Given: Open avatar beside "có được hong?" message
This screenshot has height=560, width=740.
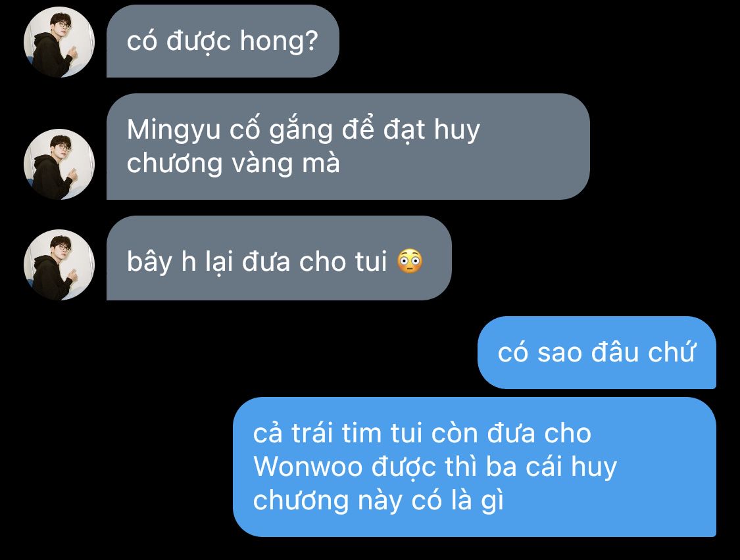Looking at the screenshot, I should pyautogui.click(x=59, y=42).
